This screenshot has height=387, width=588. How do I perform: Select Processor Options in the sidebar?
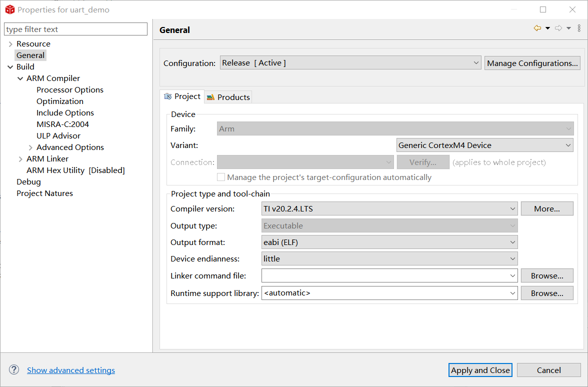(69, 89)
